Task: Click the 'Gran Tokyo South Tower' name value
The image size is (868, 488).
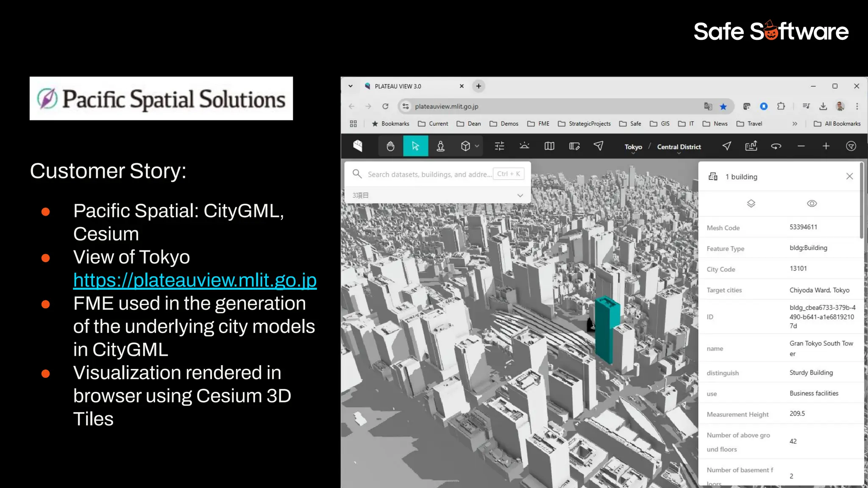Action: point(821,348)
